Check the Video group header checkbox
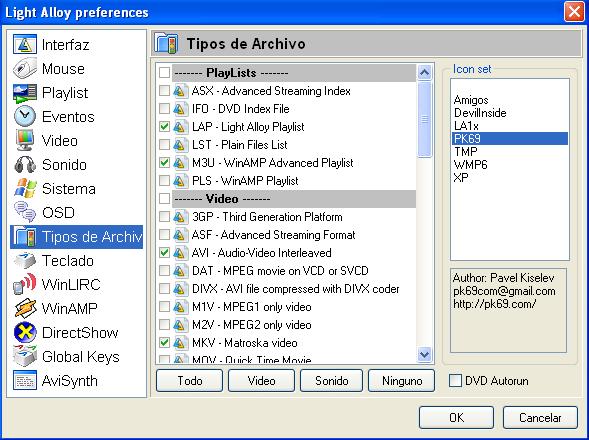Screen dimensions: 589x440 [x=164, y=198]
